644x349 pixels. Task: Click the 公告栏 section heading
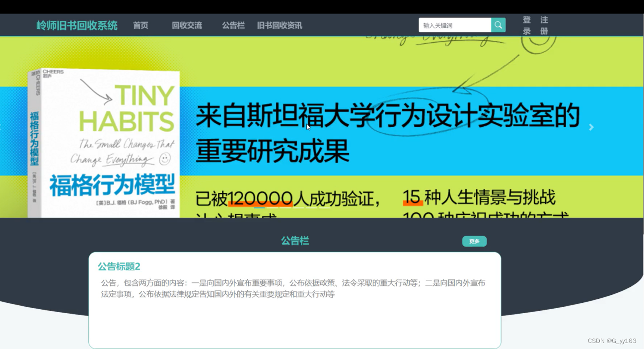pos(295,241)
